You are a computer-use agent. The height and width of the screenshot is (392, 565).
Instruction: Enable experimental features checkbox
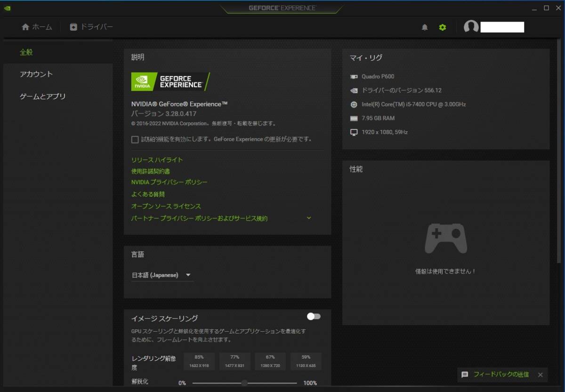pos(135,139)
